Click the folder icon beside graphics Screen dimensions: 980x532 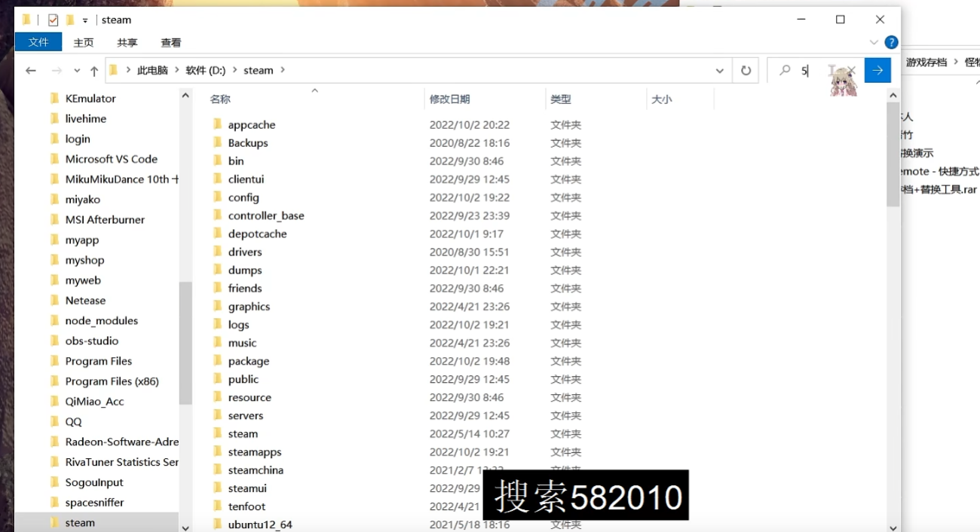217,306
